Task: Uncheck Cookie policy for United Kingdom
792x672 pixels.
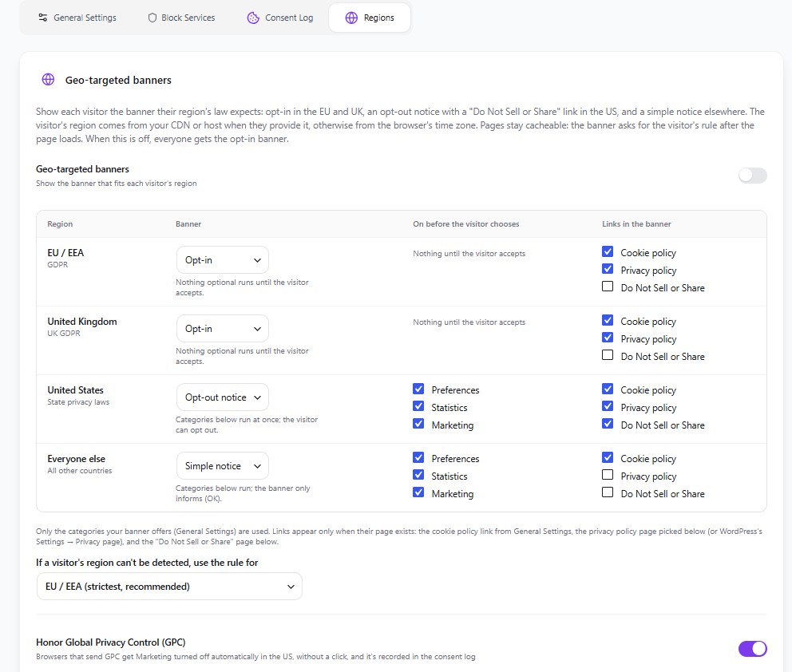Action: click(608, 320)
